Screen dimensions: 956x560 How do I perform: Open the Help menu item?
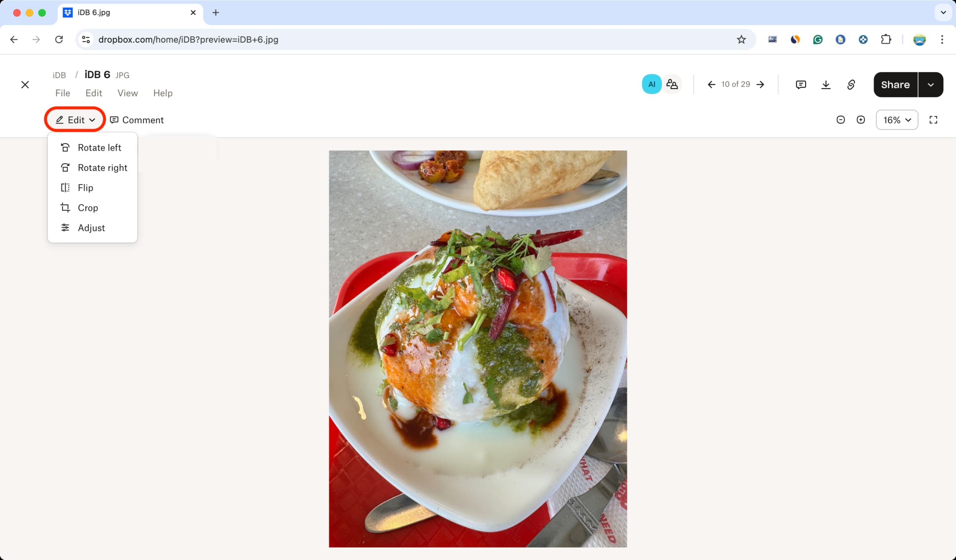163,93
